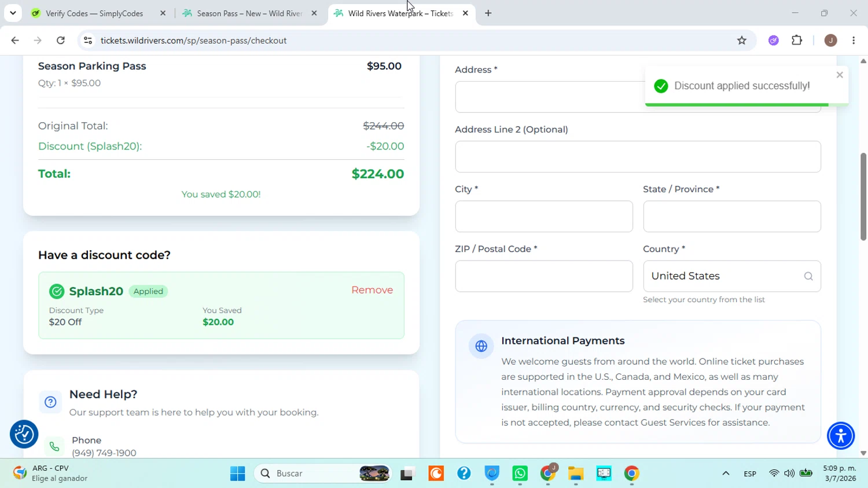
Task: Bookmark this page with the star icon
Action: pos(742,41)
